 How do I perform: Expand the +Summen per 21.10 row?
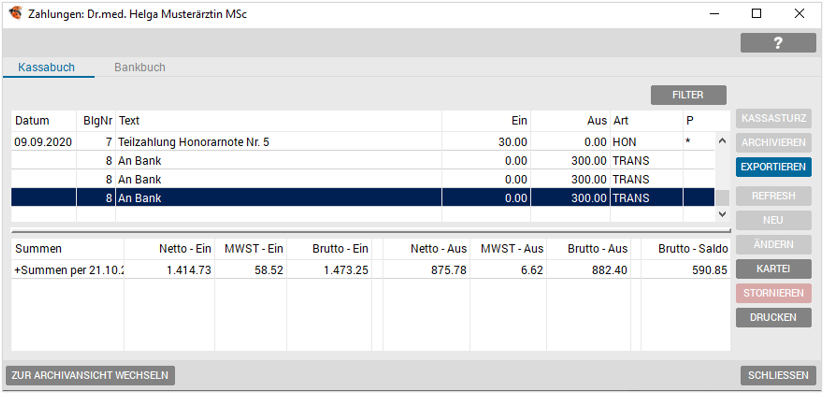[67, 271]
